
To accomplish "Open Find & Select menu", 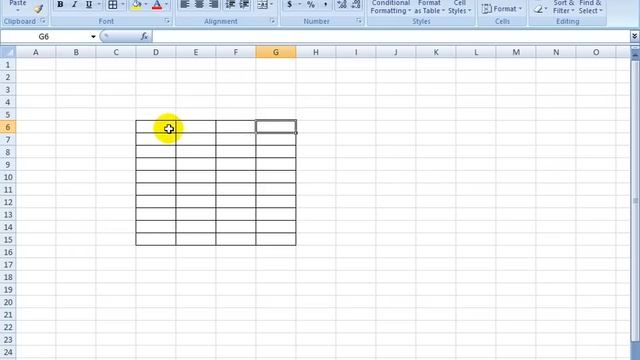I will (x=590, y=7).
